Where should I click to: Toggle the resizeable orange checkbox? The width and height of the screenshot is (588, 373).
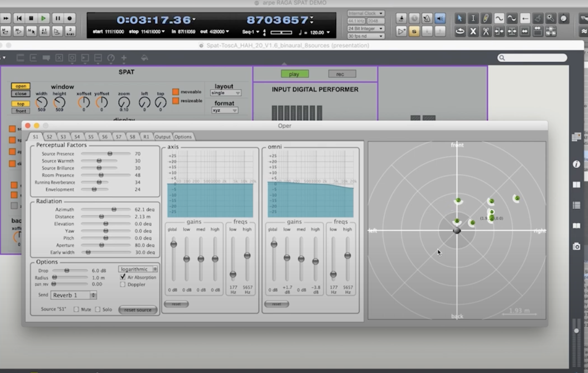click(176, 100)
